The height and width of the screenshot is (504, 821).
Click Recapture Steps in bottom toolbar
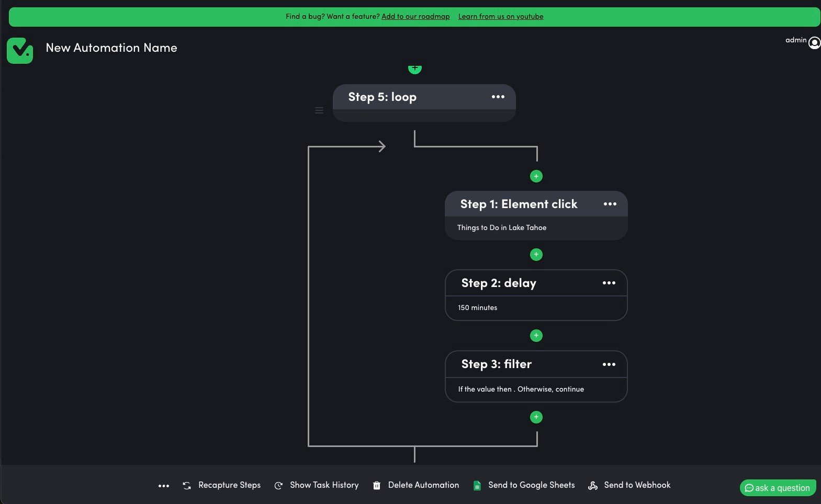[x=222, y=485]
